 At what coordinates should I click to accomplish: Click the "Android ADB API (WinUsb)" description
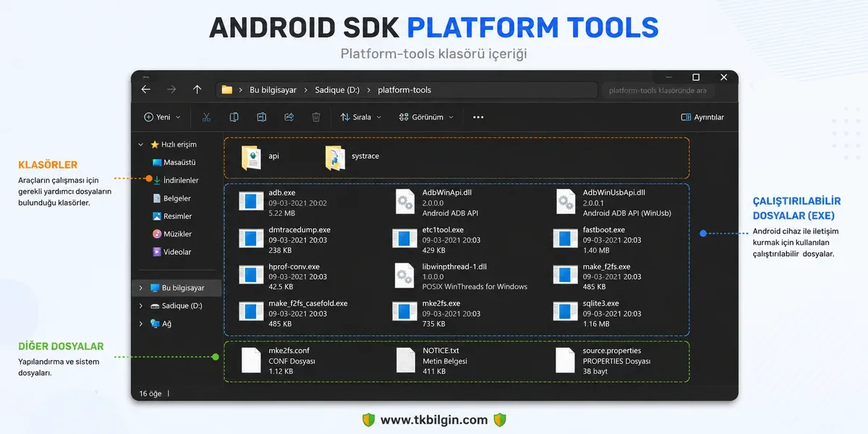pos(627,213)
